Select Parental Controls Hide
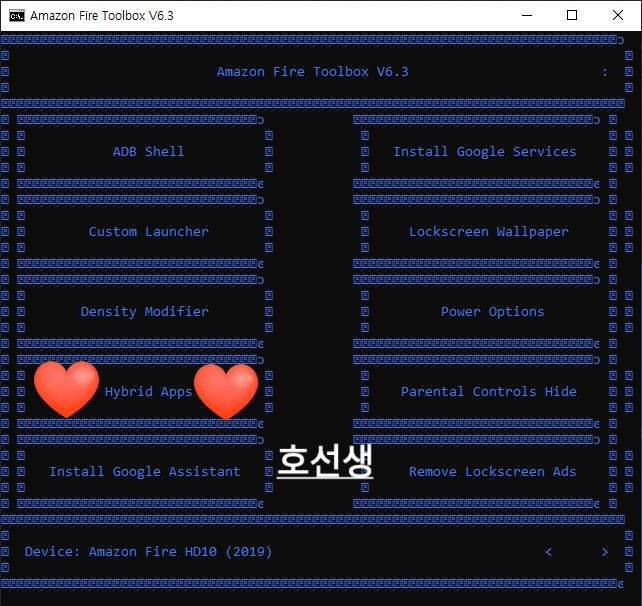Screen dimensions: 642x606 point(488,391)
